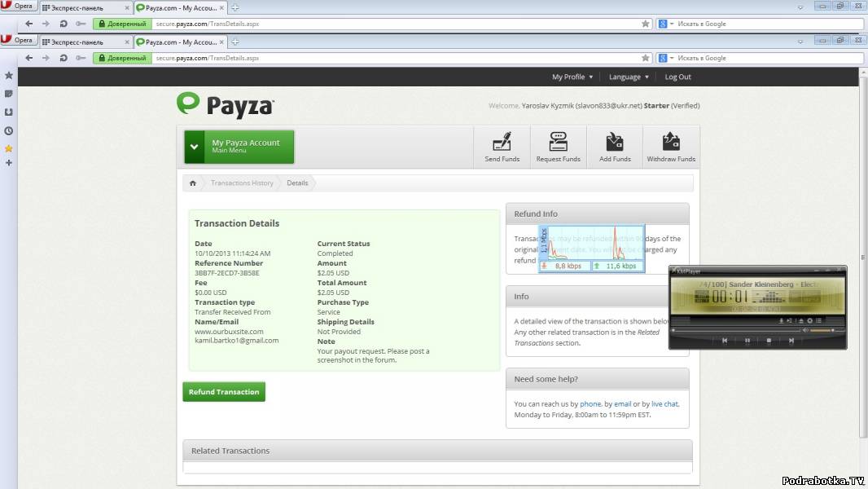Open the live chat help link
The width and height of the screenshot is (868, 489).
(664, 403)
